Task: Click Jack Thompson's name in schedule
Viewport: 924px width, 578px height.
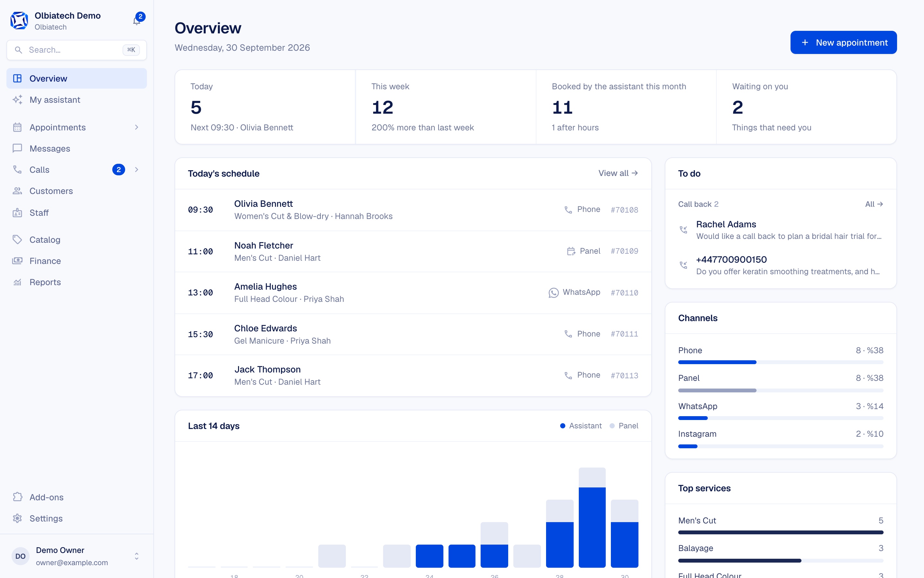Action: click(267, 369)
